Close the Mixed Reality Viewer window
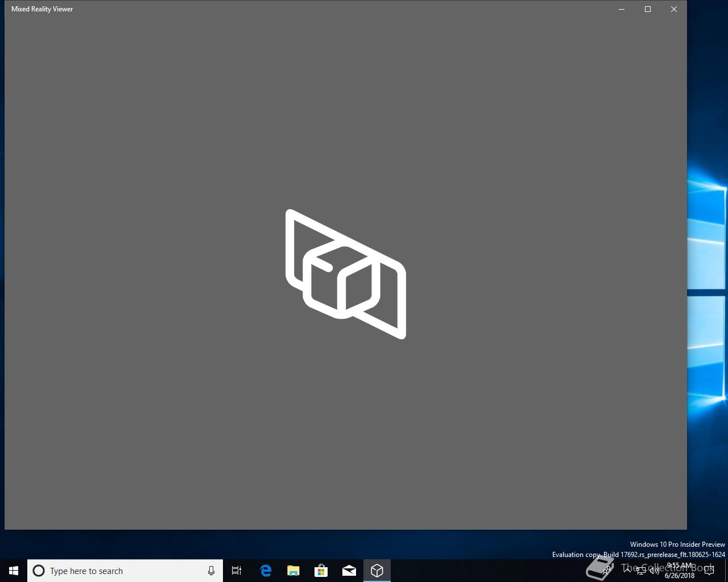The image size is (728, 582). (x=674, y=9)
